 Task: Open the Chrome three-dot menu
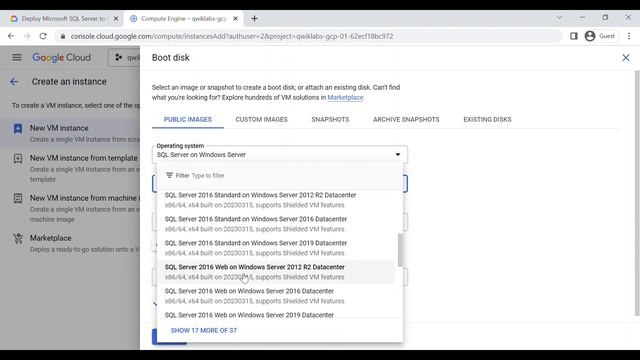[629, 36]
